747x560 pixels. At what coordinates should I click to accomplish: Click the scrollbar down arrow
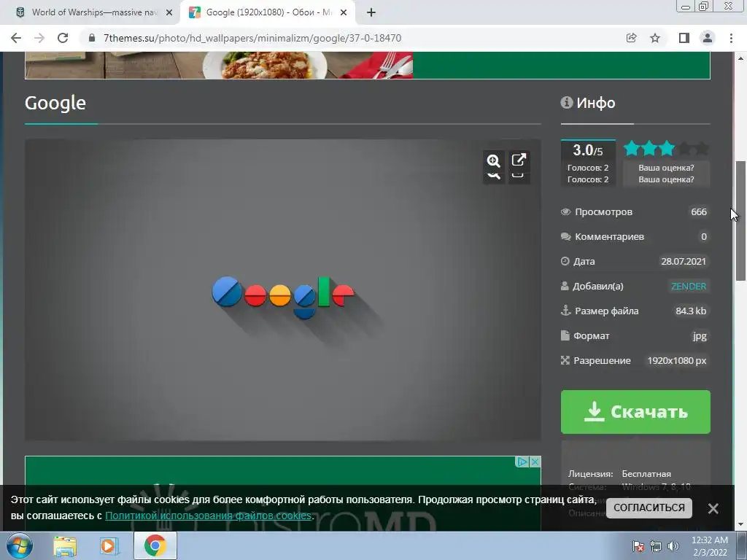click(740, 525)
